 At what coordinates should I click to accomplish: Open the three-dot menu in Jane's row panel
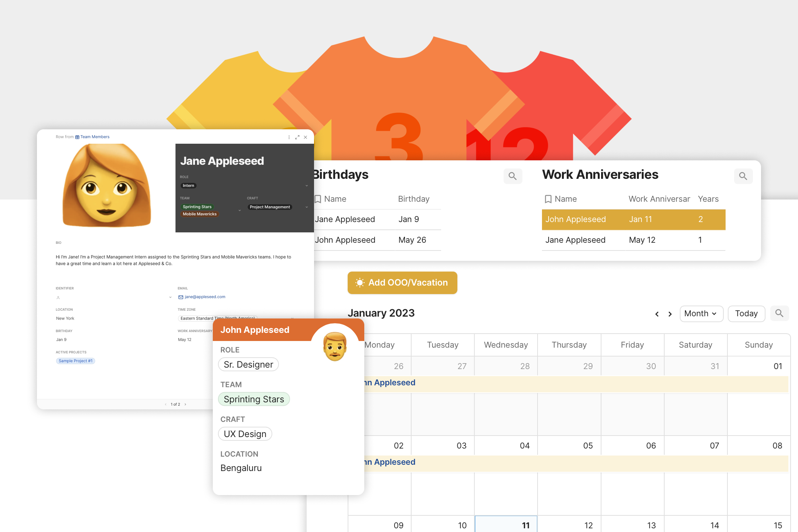pos(289,137)
